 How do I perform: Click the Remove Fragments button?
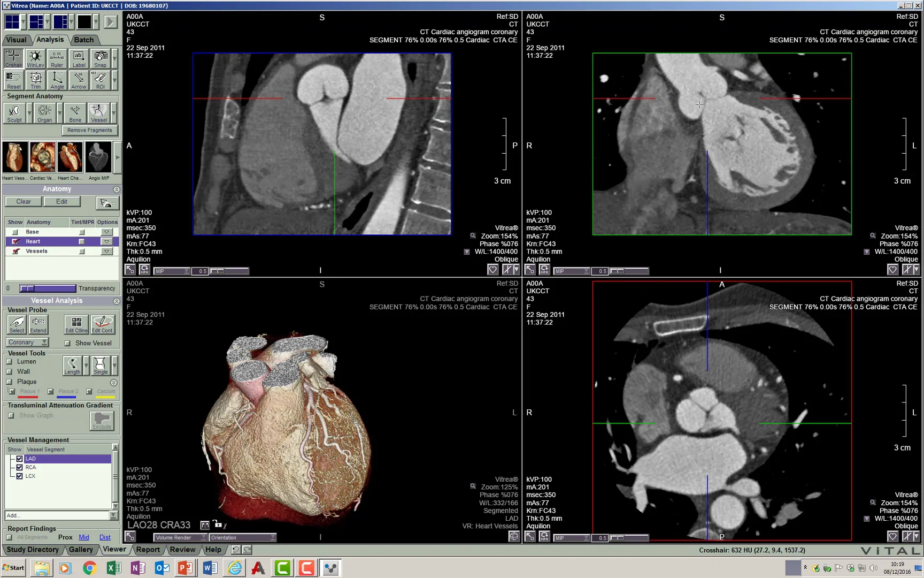click(90, 131)
